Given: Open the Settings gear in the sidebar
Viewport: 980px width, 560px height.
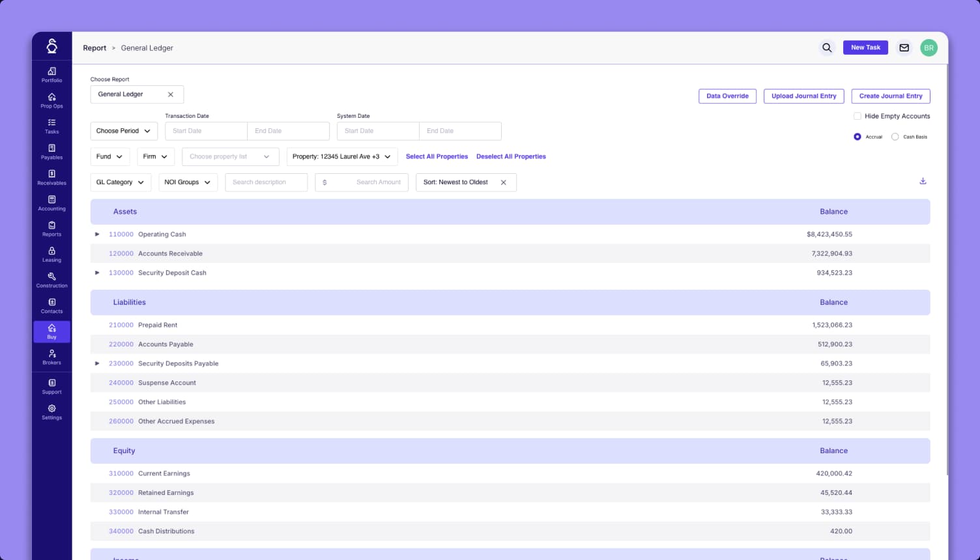Looking at the screenshot, I should pyautogui.click(x=51, y=412).
